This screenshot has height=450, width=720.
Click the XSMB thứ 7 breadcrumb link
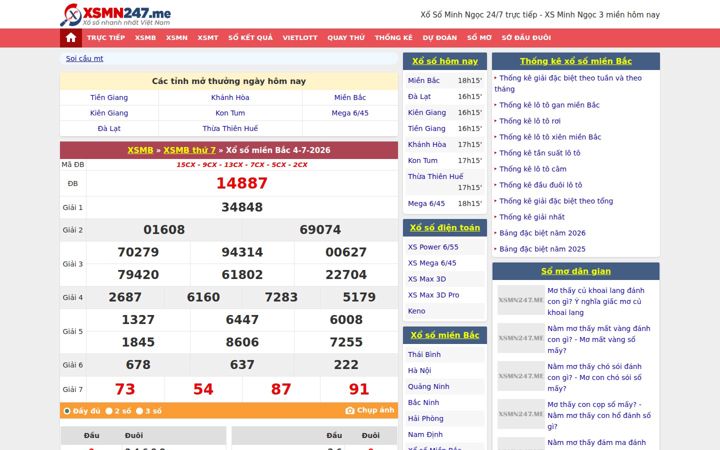[x=190, y=150]
